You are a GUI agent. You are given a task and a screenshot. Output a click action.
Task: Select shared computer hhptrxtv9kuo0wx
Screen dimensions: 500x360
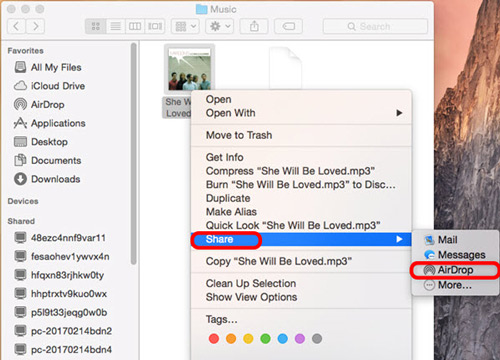[61, 294]
